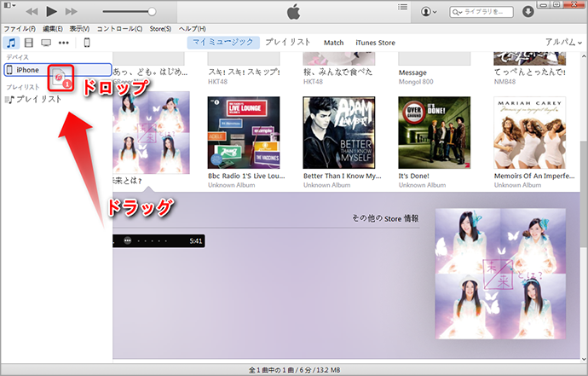
Task: Click artist name NMB48
Action: point(504,82)
